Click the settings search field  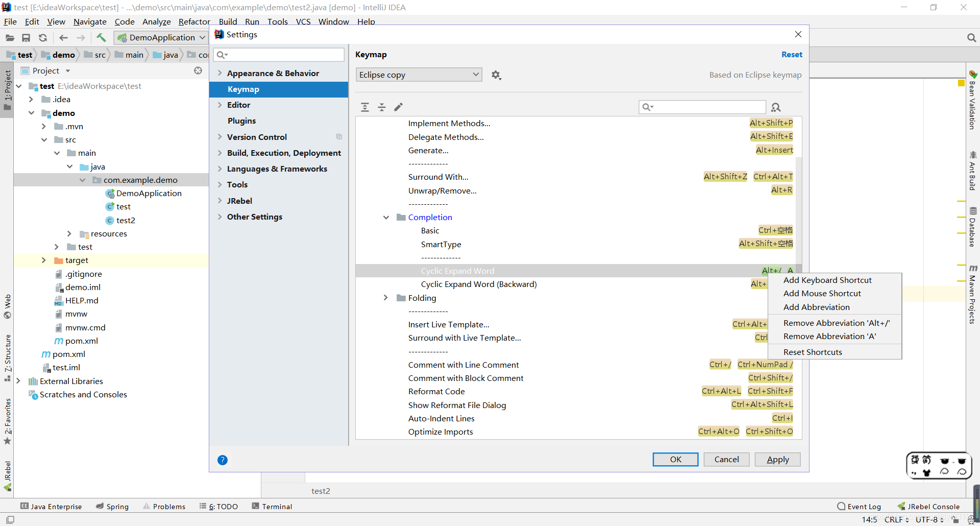click(x=279, y=55)
